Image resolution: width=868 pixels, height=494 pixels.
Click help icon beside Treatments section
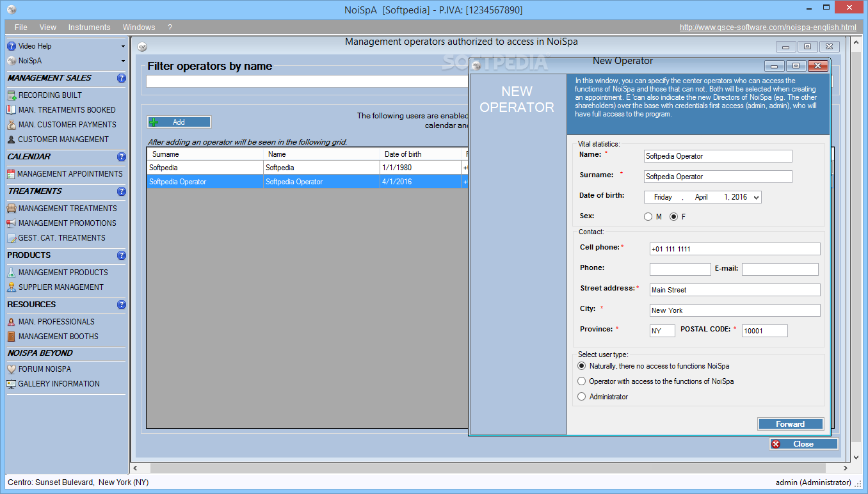pos(122,191)
